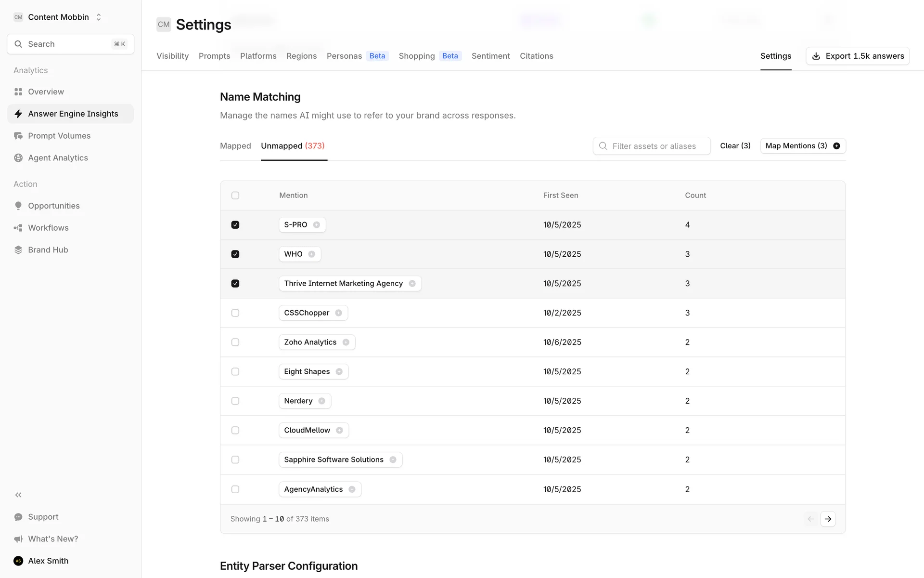Open Prompt Volumes from the sidebar icon
Viewport: 924px width, 578px height.
click(x=18, y=136)
